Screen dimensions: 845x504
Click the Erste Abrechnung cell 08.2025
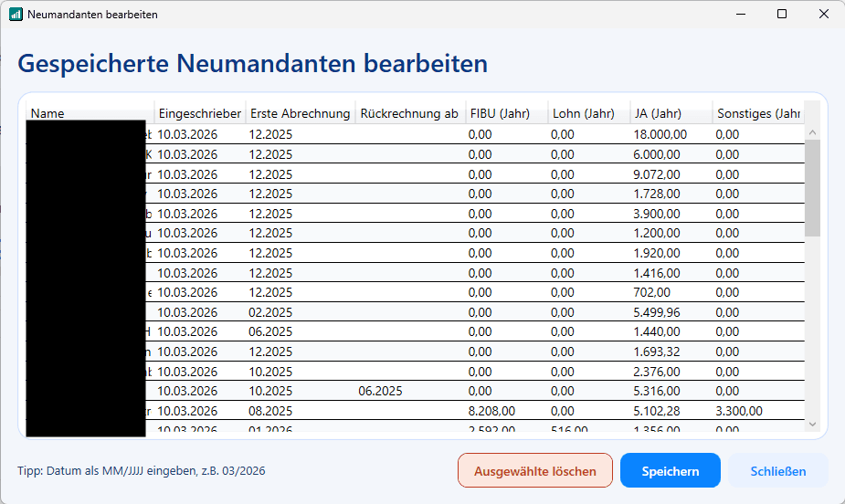pos(301,411)
